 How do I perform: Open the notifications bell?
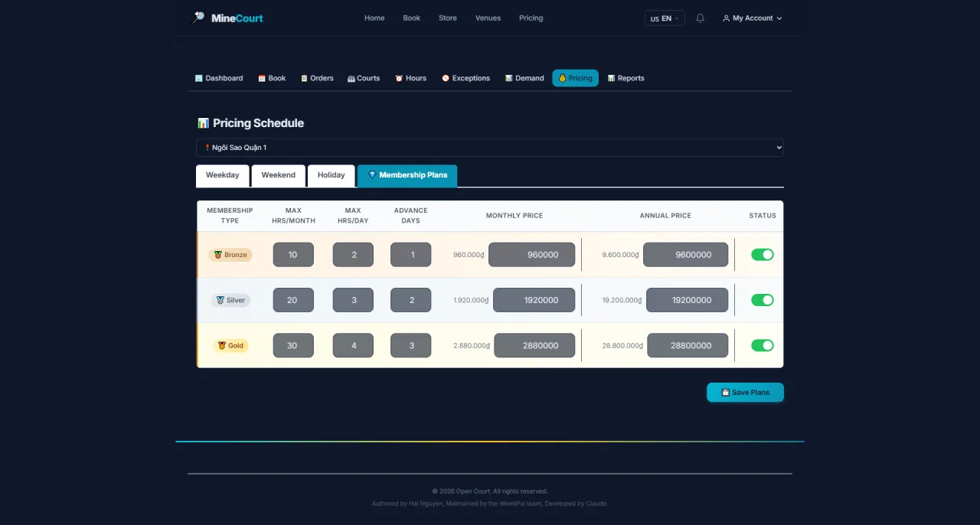(x=700, y=18)
